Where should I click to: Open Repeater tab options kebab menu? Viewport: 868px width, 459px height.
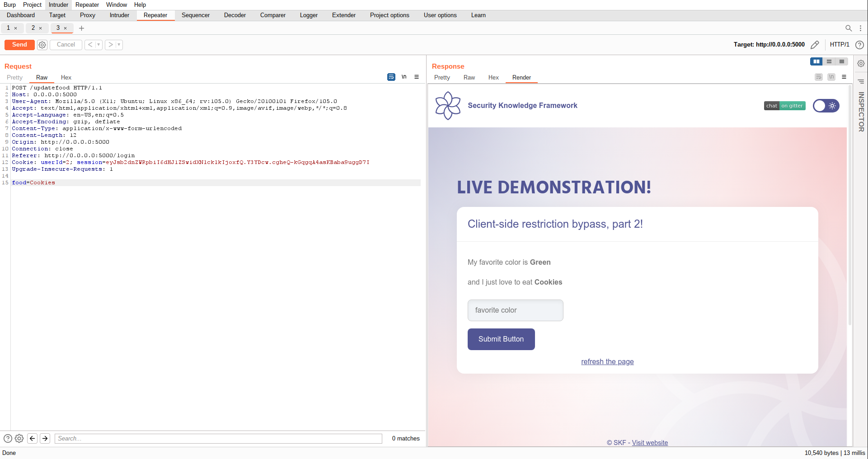click(860, 28)
